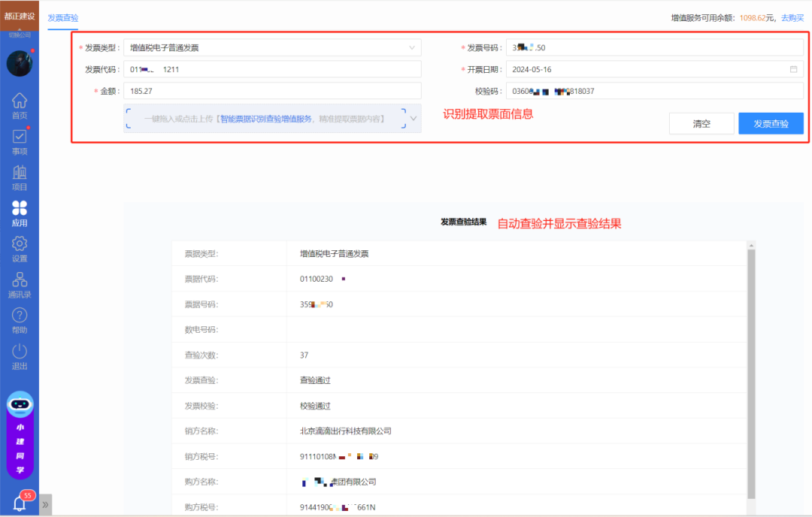Open notification bell with 55 badge

coord(20,503)
